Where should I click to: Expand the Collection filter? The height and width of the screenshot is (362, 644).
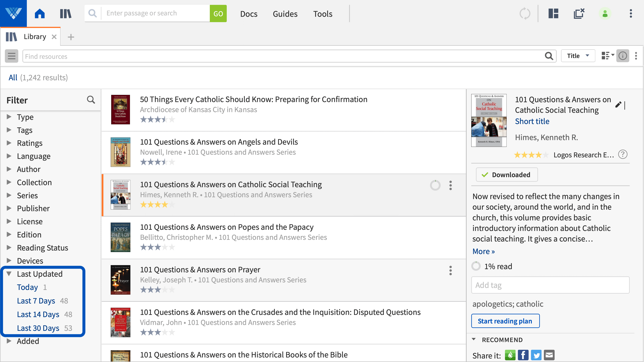[x=9, y=182]
